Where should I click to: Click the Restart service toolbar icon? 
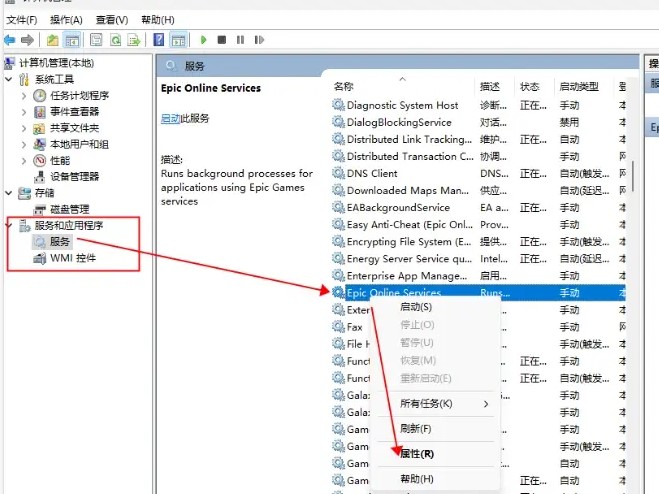(x=258, y=40)
